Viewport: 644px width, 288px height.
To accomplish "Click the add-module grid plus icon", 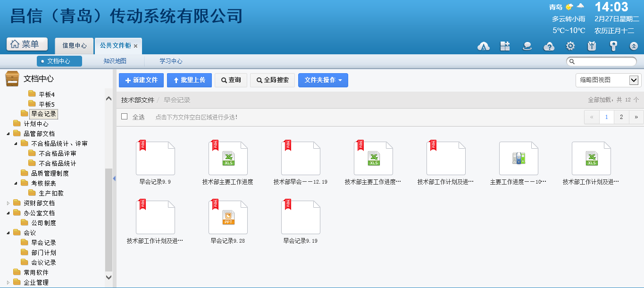I will tap(505, 46).
